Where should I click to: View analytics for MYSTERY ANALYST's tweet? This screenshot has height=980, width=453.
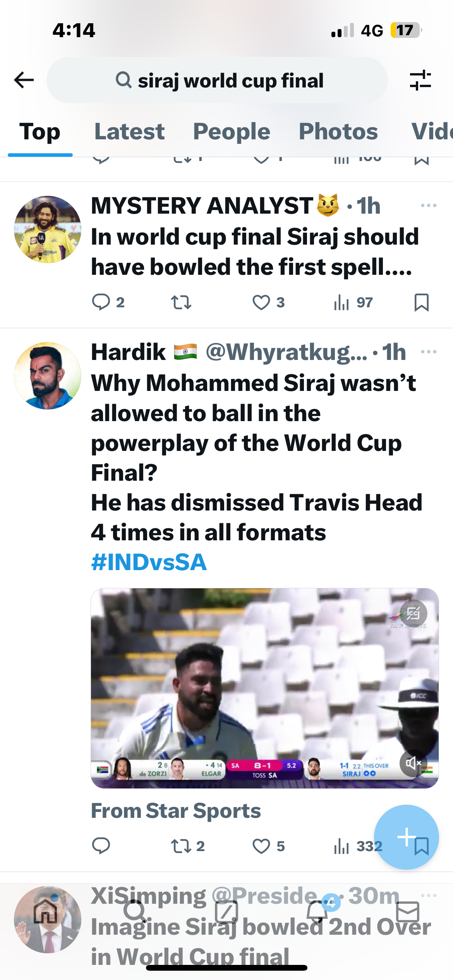(353, 302)
